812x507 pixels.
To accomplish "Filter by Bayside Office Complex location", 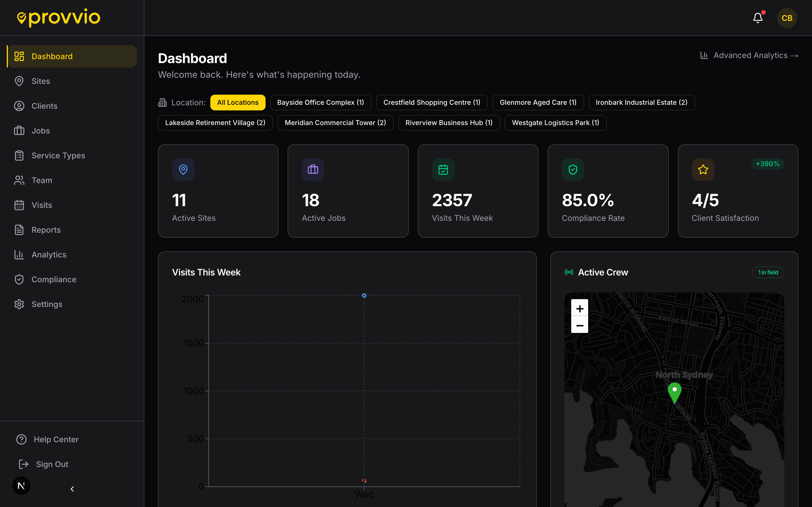I will coord(321,102).
